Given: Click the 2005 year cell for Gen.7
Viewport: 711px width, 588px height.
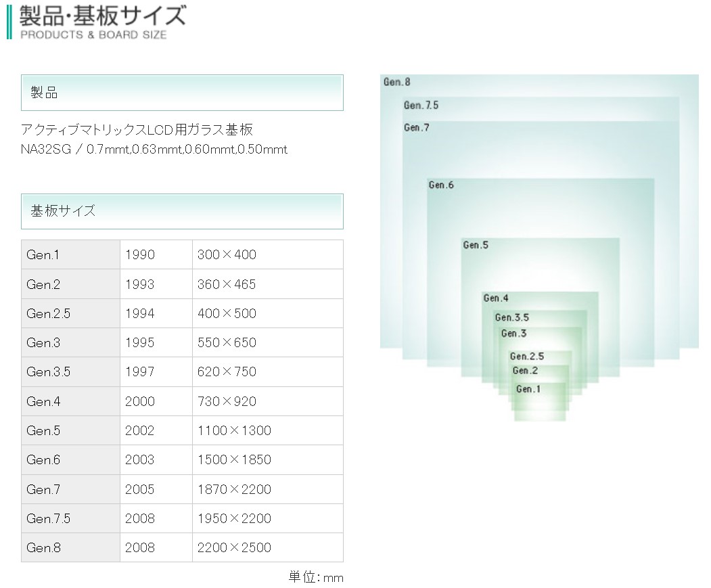Looking at the screenshot, I should click(x=156, y=489).
